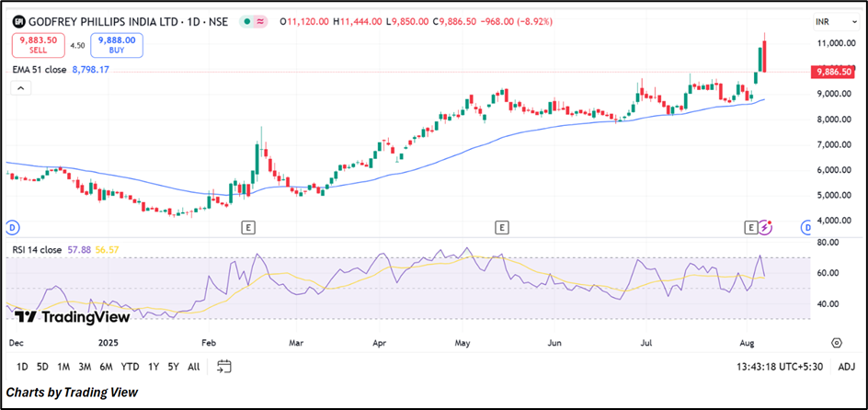This screenshot has height=410, width=868.
Task: Select the 1M time range
Action: click(x=63, y=367)
